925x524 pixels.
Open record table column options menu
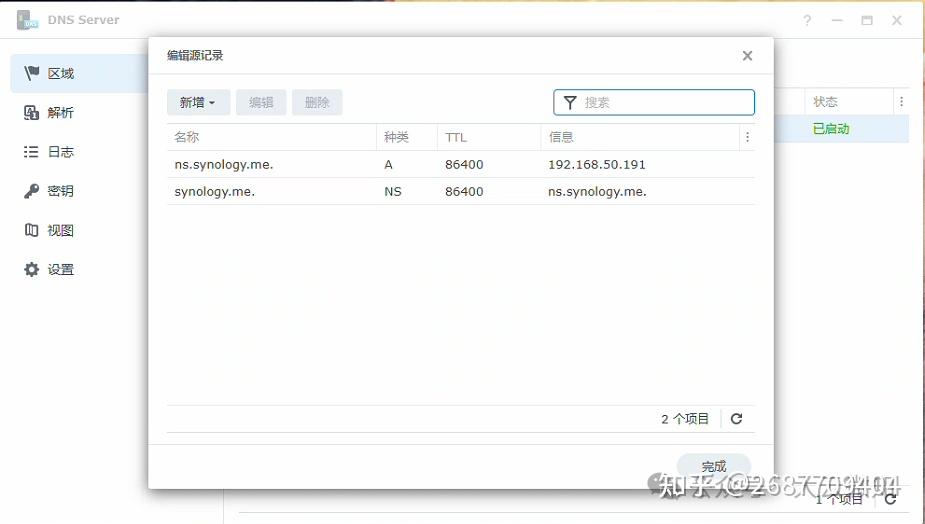click(x=747, y=137)
